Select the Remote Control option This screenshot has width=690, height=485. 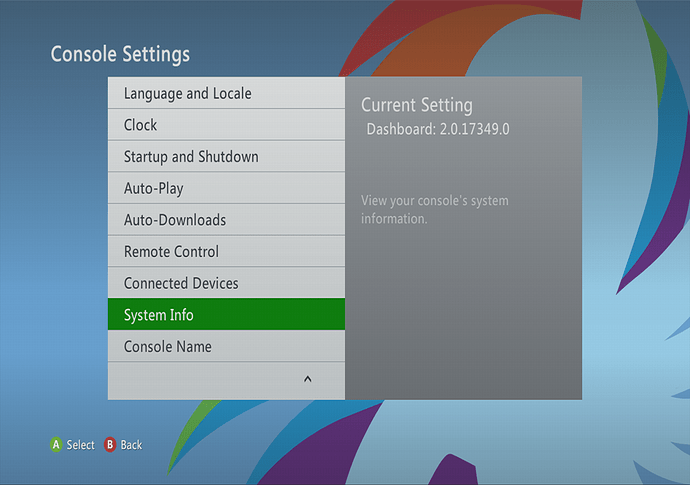click(171, 252)
